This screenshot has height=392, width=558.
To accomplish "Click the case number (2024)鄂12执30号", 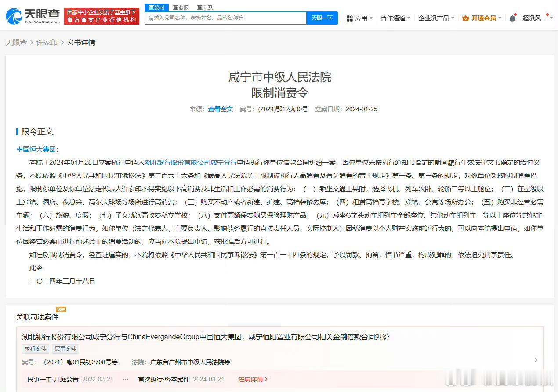I will click(x=283, y=109).
